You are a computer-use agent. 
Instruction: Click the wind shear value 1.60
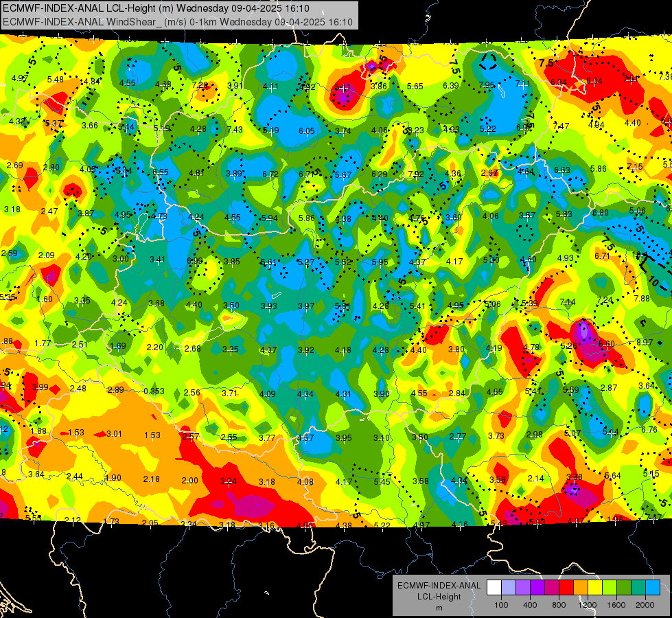pos(45,299)
